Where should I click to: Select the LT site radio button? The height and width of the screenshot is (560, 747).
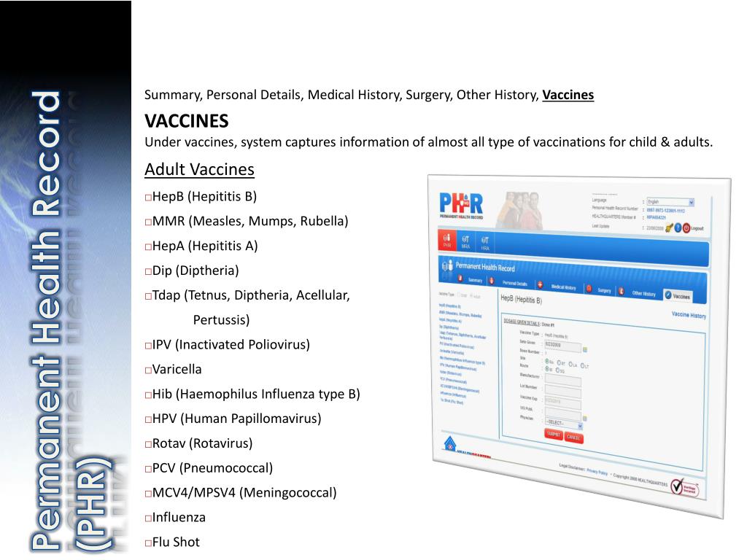point(582,365)
